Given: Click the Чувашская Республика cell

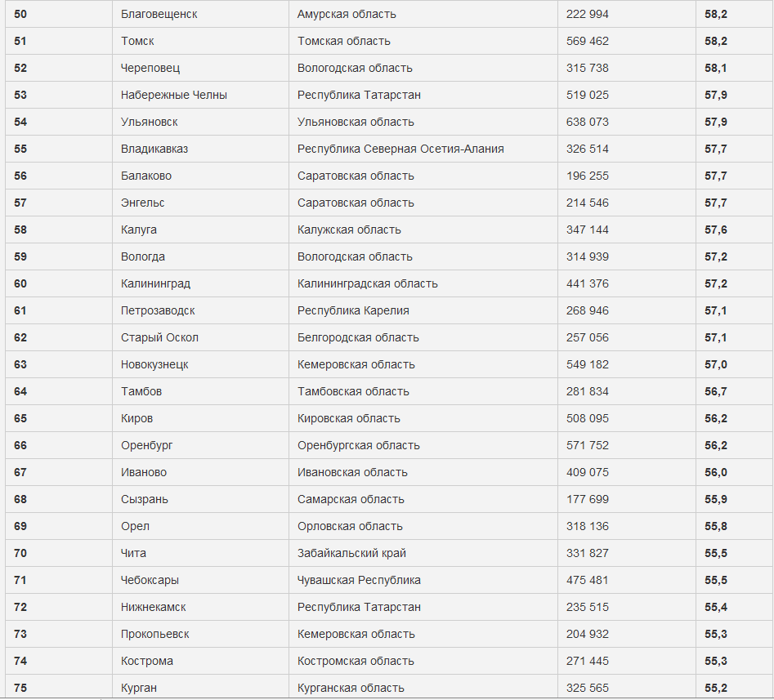Looking at the screenshot, I should tap(359, 580).
